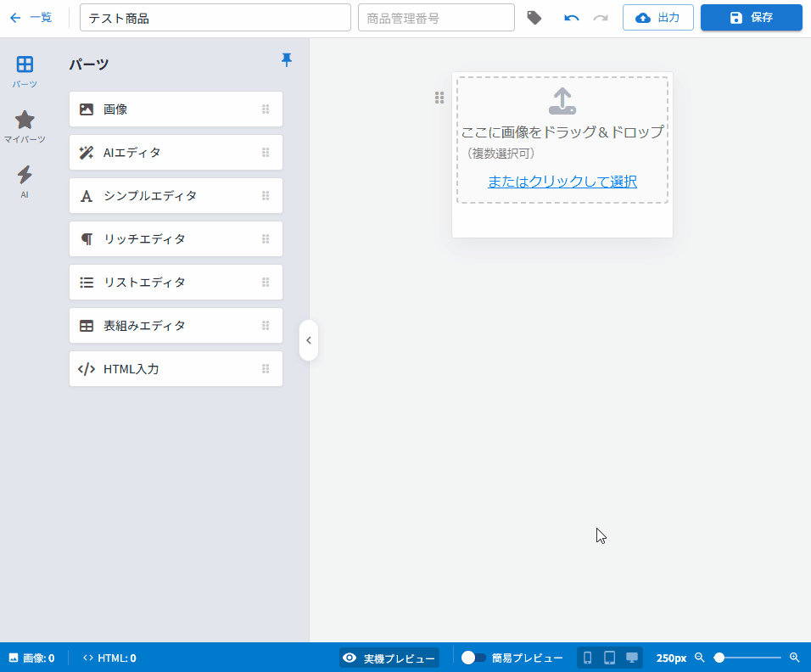The width and height of the screenshot is (811, 672).
Task: Collapse the parts side panel
Action: click(x=309, y=340)
